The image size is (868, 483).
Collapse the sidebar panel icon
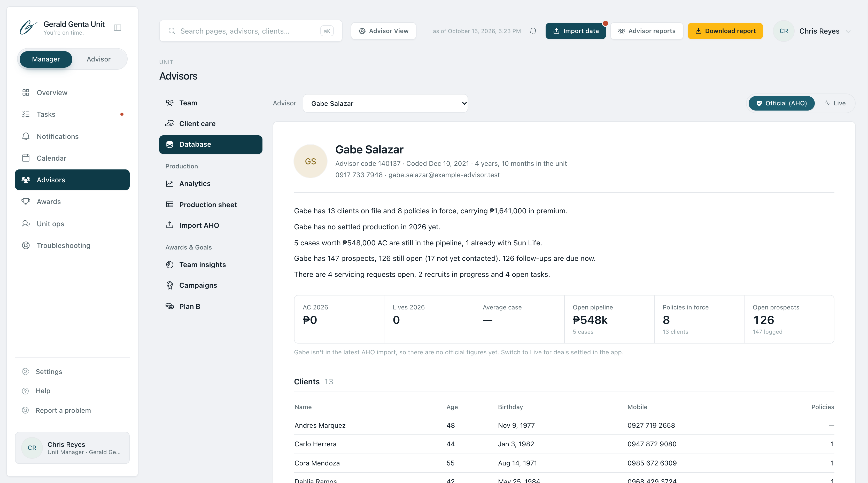coord(118,28)
